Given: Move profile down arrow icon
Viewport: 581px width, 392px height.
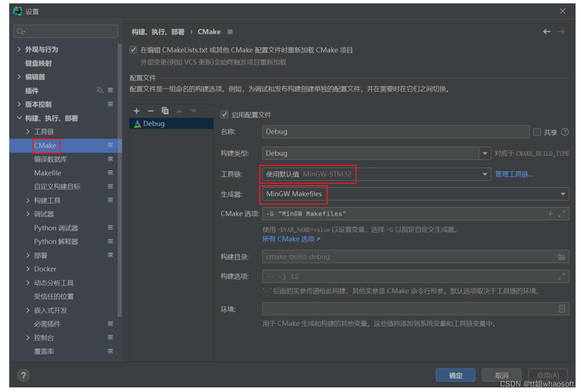Looking at the screenshot, I should point(193,111).
